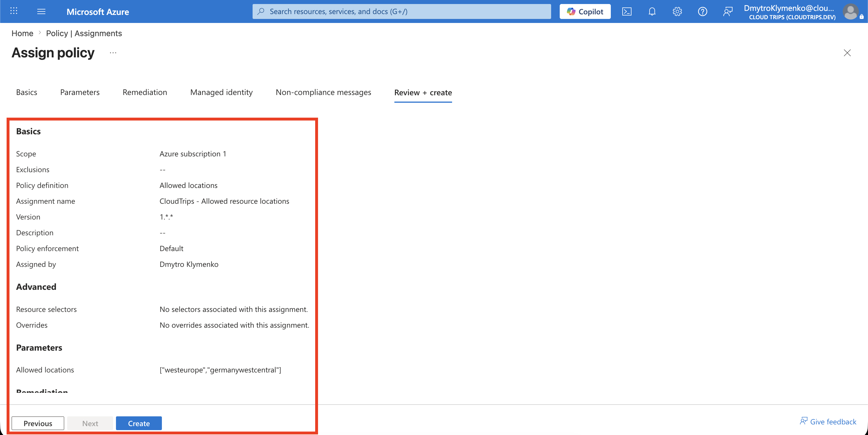868x435 pixels.
Task: Select 'CloudTrips - Allowed resource locations' text
Action: point(224,201)
